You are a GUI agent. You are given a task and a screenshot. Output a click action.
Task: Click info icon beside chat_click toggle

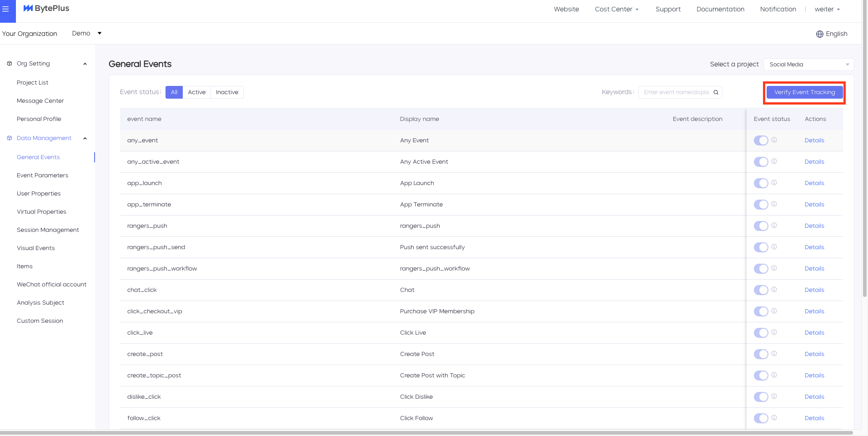(x=774, y=290)
